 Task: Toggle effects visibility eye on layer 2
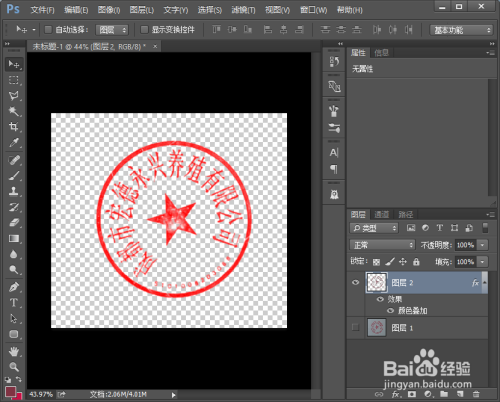(380, 299)
